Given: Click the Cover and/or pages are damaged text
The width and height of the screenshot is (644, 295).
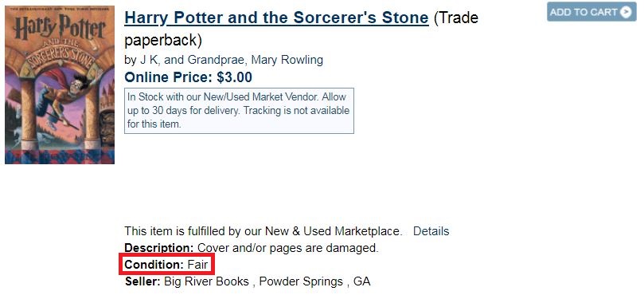Looking at the screenshot, I should coord(288,248).
